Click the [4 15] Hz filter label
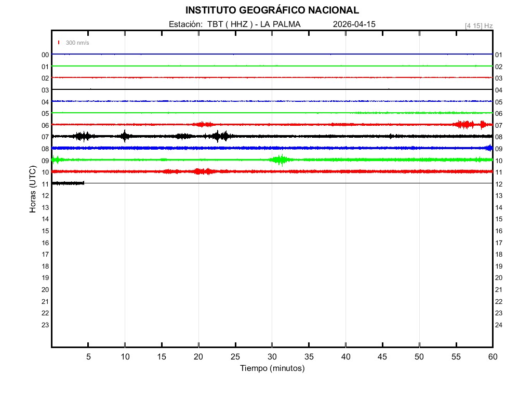The height and width of the screenshot is (399, 532). point(478,25)
